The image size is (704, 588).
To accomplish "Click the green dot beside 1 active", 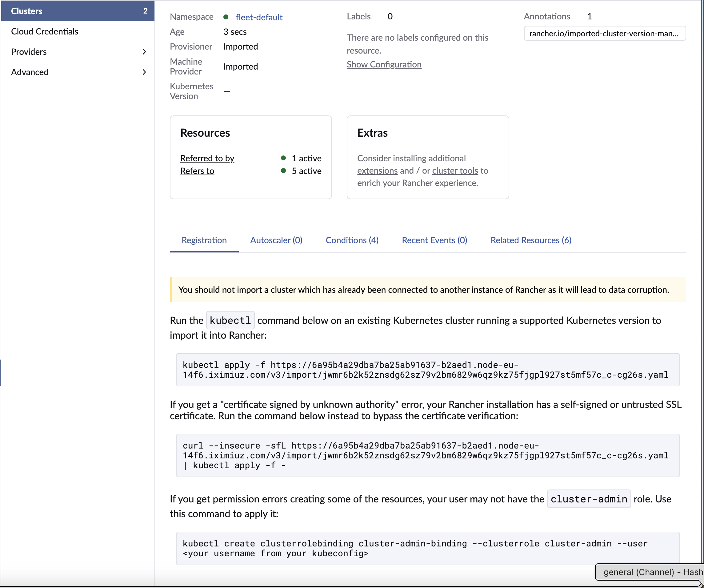I will [283, 158].
